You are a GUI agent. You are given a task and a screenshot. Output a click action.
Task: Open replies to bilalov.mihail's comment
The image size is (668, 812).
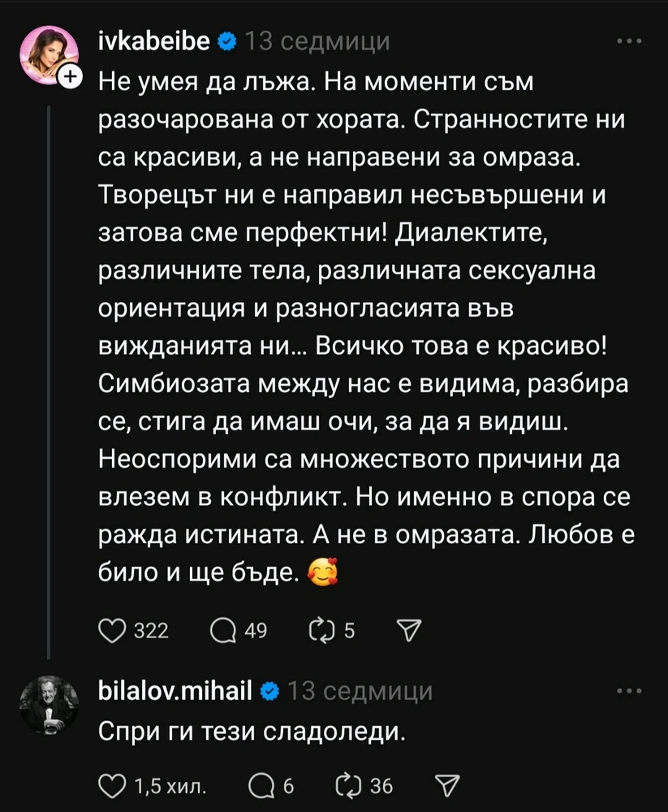265,785
